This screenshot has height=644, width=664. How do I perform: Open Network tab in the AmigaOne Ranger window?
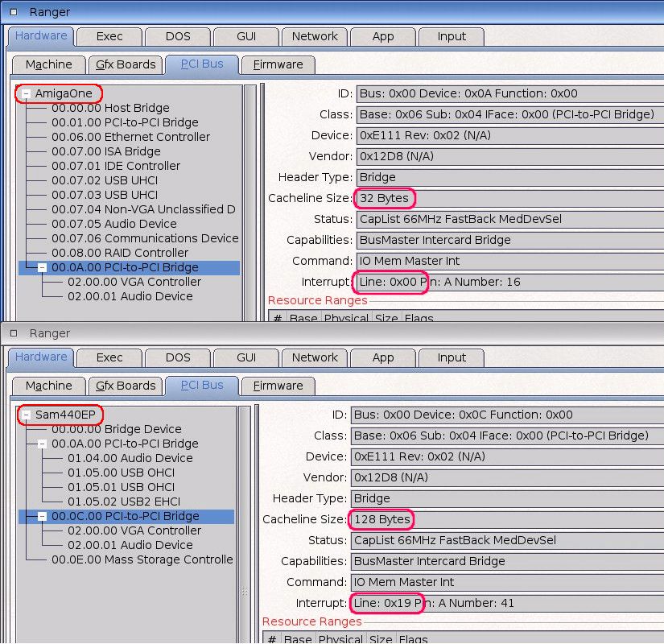coord(315,37)
